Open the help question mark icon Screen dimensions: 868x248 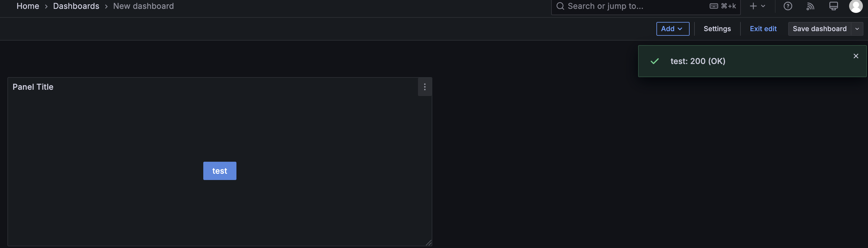[x=787, y=6]
